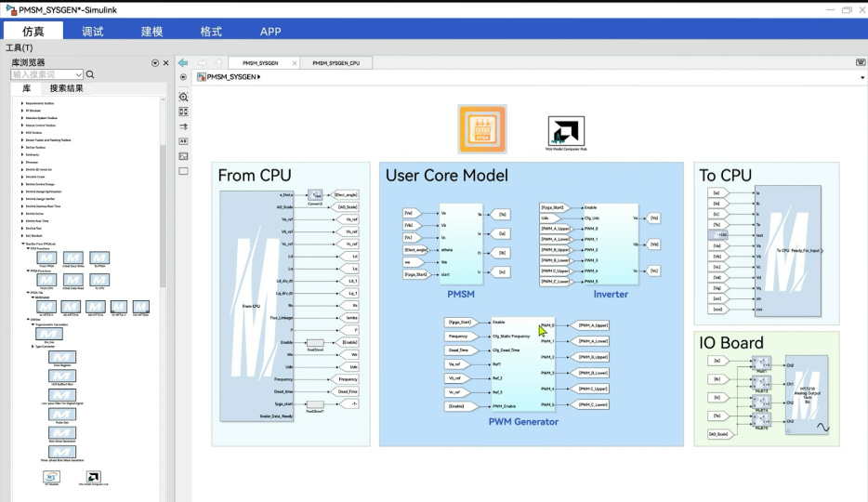The height and width of the screenshot is (502, 868).
Task: Select To CPU block in library
Action: [x=99, y=280]
